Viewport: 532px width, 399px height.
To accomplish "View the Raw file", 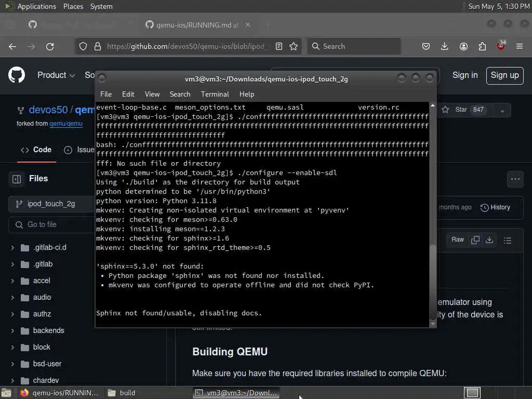I will click(457, 240).
